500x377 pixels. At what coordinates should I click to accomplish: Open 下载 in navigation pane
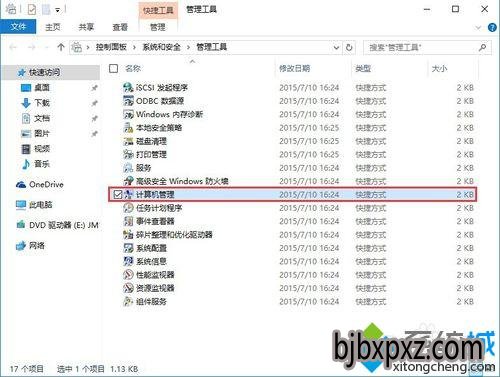point(42,103)
